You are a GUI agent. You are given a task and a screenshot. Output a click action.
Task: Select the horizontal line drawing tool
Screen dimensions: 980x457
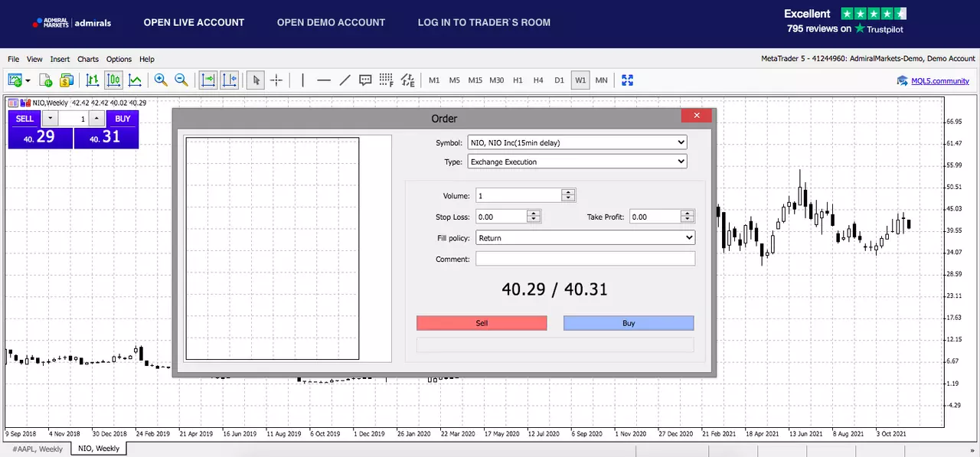click(324, 80)
